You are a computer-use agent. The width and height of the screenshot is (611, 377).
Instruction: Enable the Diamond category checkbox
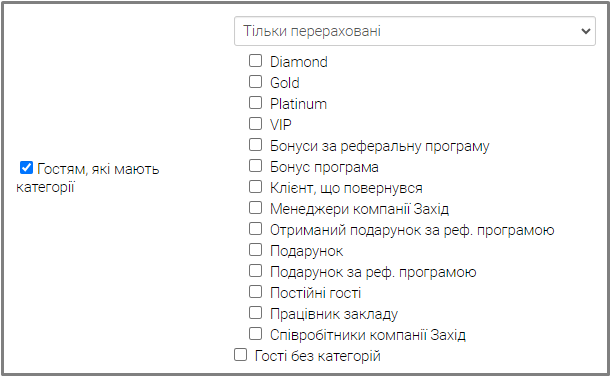(255, 61)
